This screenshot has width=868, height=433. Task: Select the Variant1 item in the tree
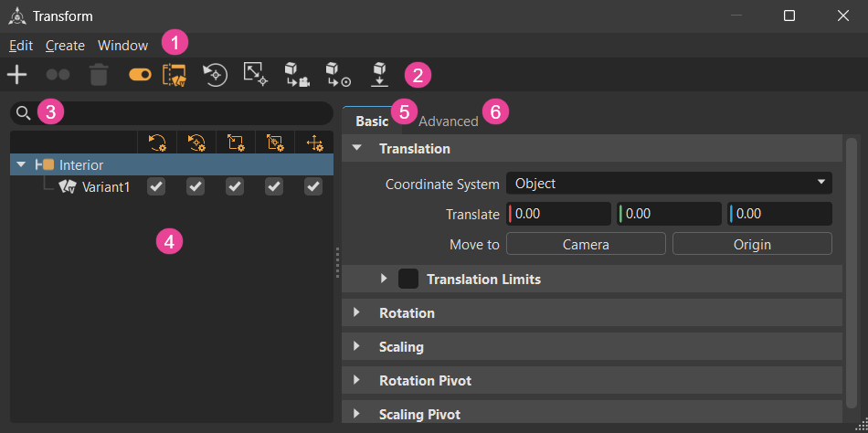[106, 187]
